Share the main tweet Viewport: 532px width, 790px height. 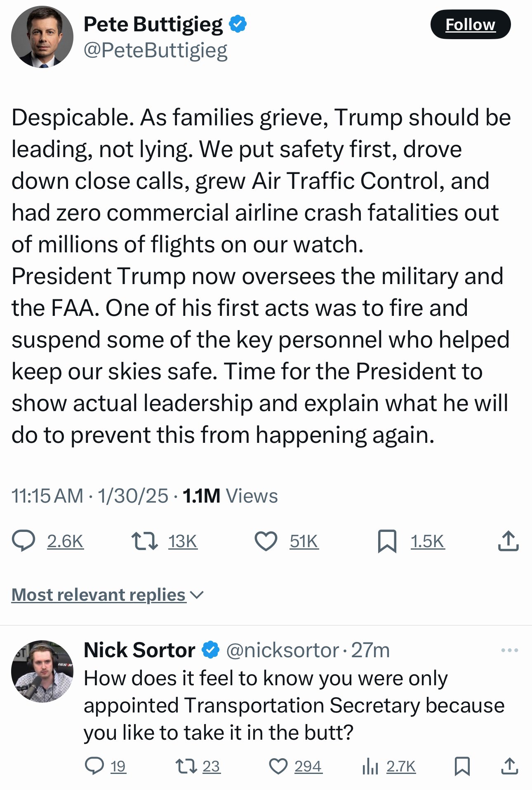click(508, 541)
